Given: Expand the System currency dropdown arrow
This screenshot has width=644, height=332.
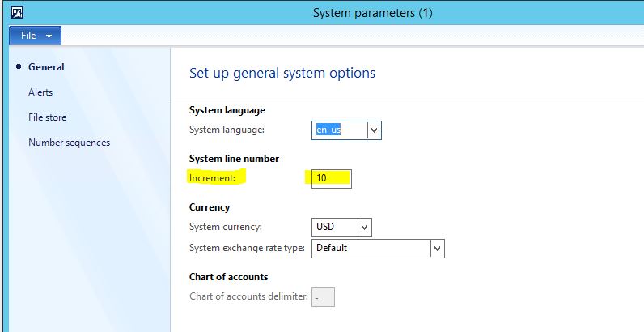Looking at the screenshot, I should click(x=364, y=228).
